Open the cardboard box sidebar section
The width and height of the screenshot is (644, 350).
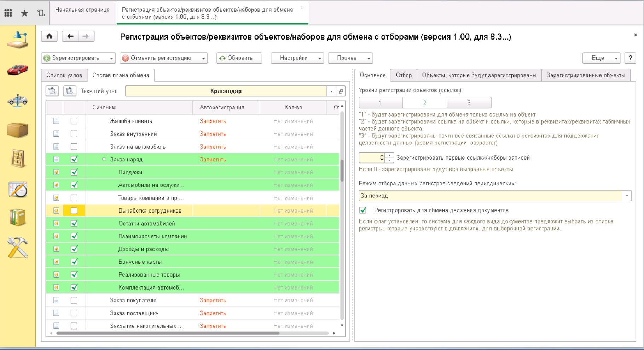pyautogui.click(x=17, y=130)
